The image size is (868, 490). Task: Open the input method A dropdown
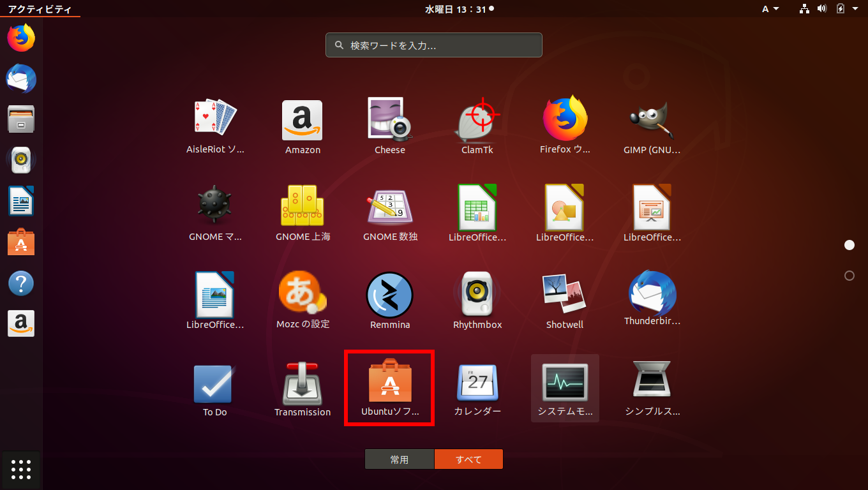click(x=770, y=9)
